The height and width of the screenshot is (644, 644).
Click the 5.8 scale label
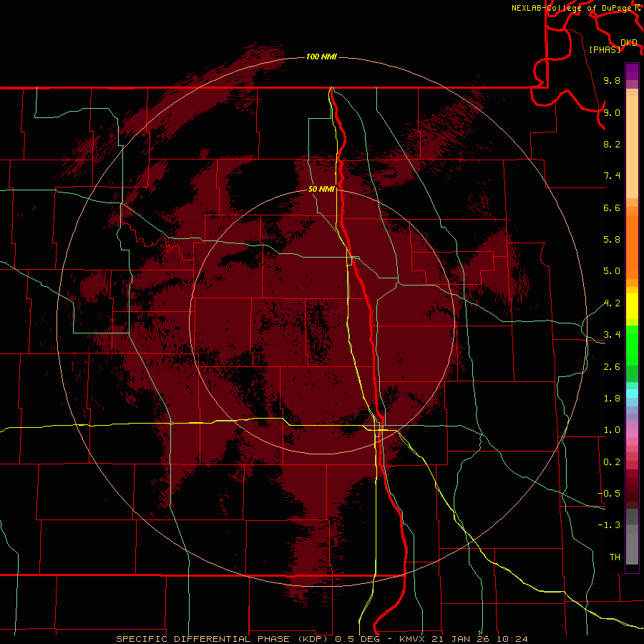[x=612, y=240]
